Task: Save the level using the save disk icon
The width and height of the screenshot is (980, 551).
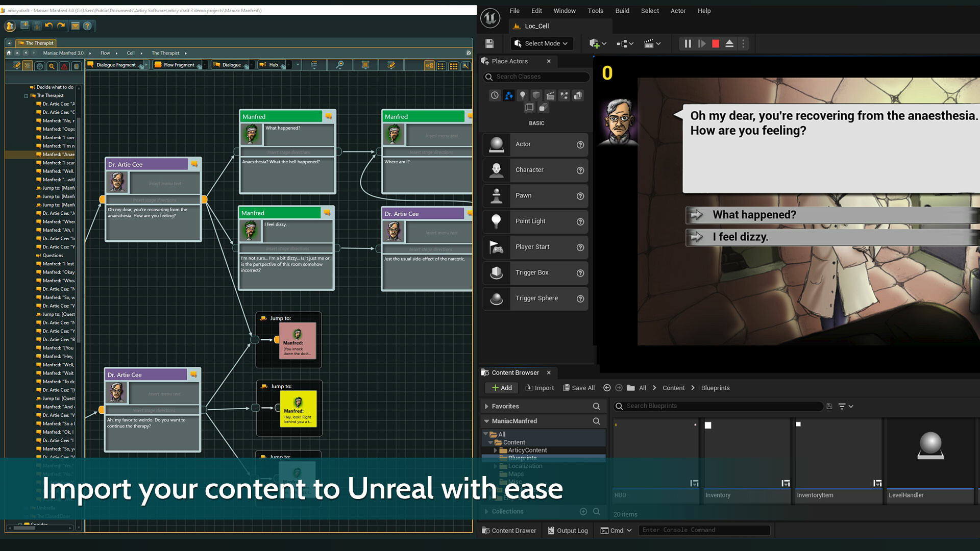Action: coord(489,43)
